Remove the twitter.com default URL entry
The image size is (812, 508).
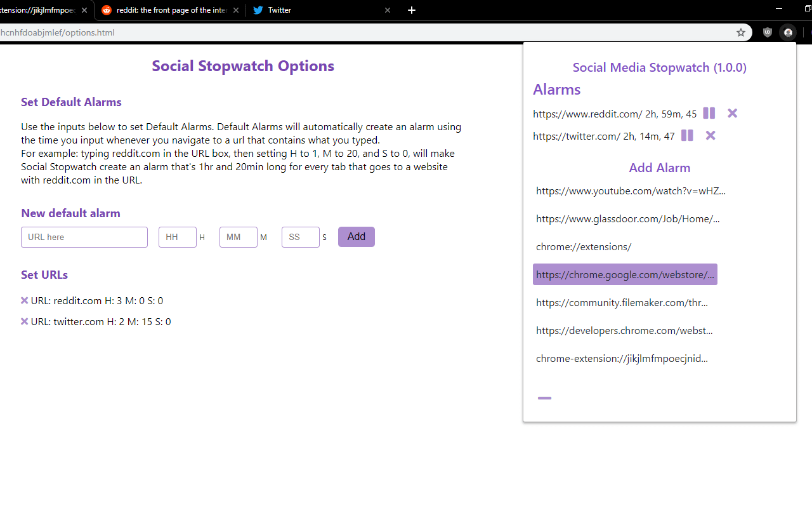(25, 321)
